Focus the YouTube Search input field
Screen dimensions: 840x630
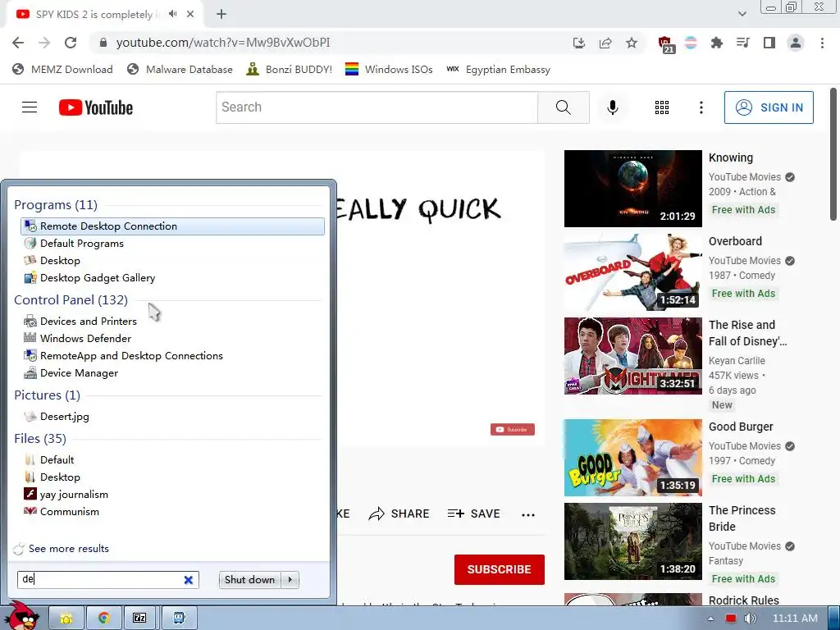coord(377,107)
